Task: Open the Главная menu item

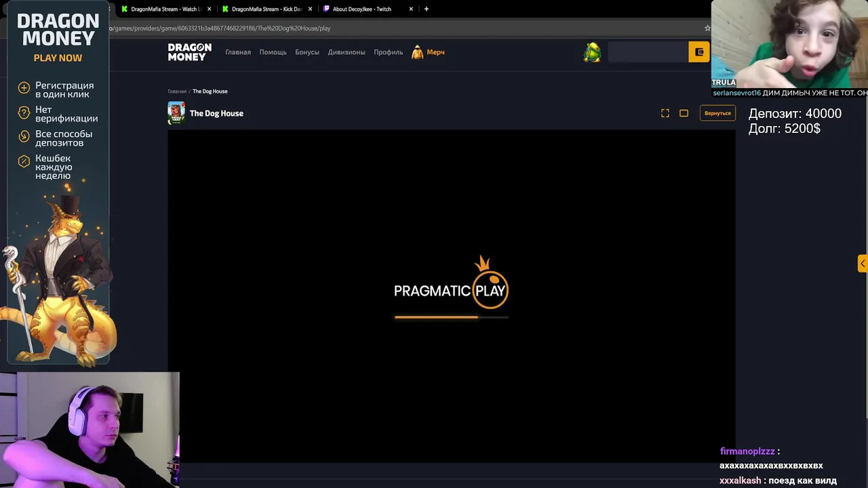Action: click(x=238, y=52)
